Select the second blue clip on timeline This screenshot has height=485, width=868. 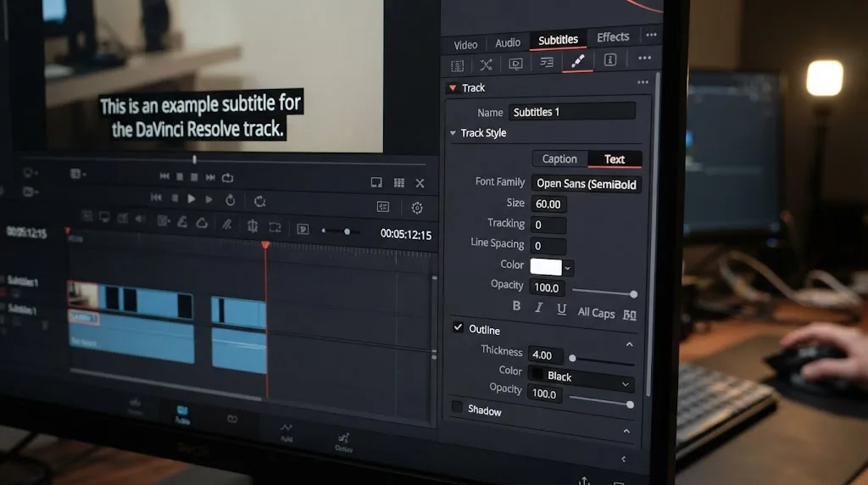click(238, 313)
